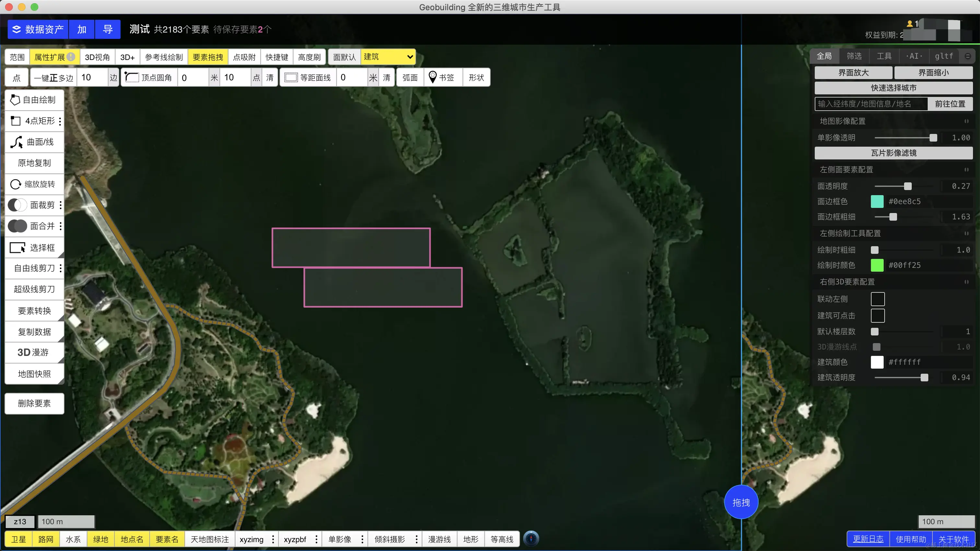Image resolution: width=980 pixels, height=551 pixels.
Task: Open the gltf tab
Action: pos(943,56)
